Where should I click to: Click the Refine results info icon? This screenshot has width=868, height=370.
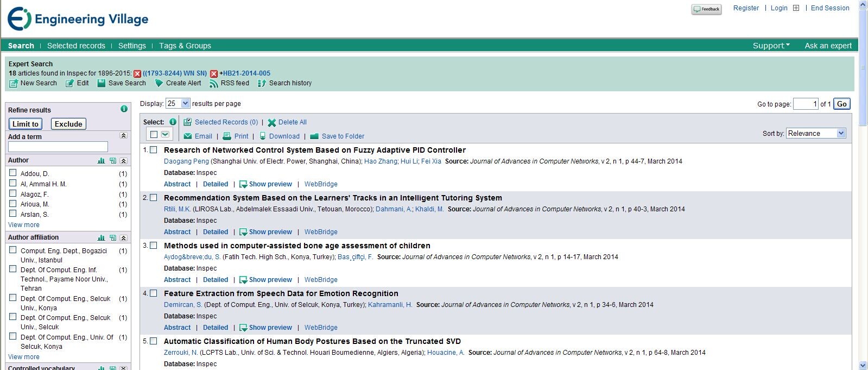click(x=124, y=109)
